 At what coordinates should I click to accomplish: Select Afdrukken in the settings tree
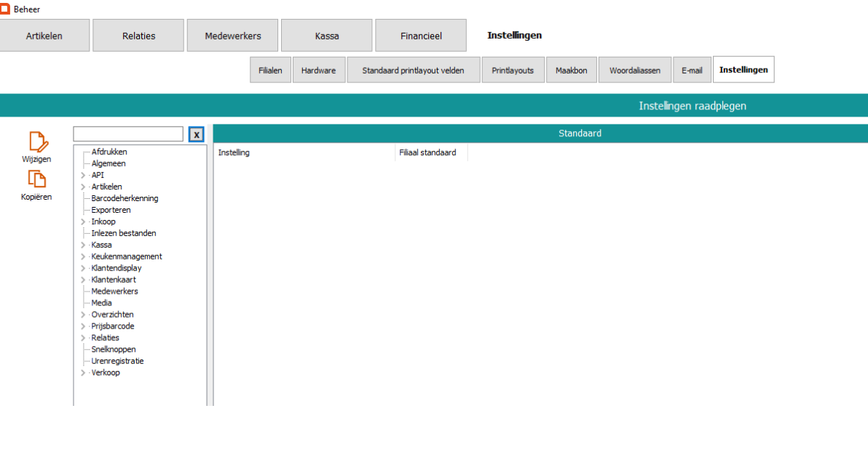[x=109, y=152]
